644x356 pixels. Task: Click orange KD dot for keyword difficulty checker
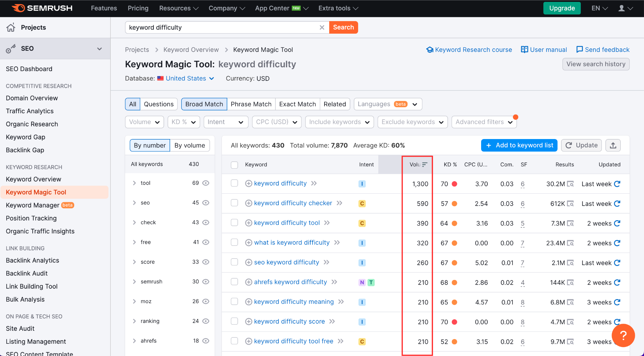point(454,204)
